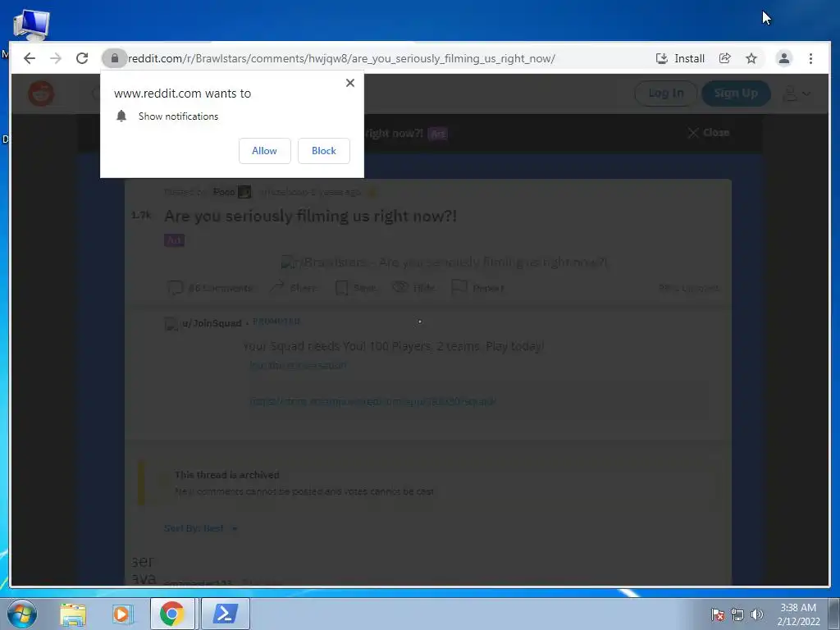Open the Squad promoted post headline

point(393,346)
